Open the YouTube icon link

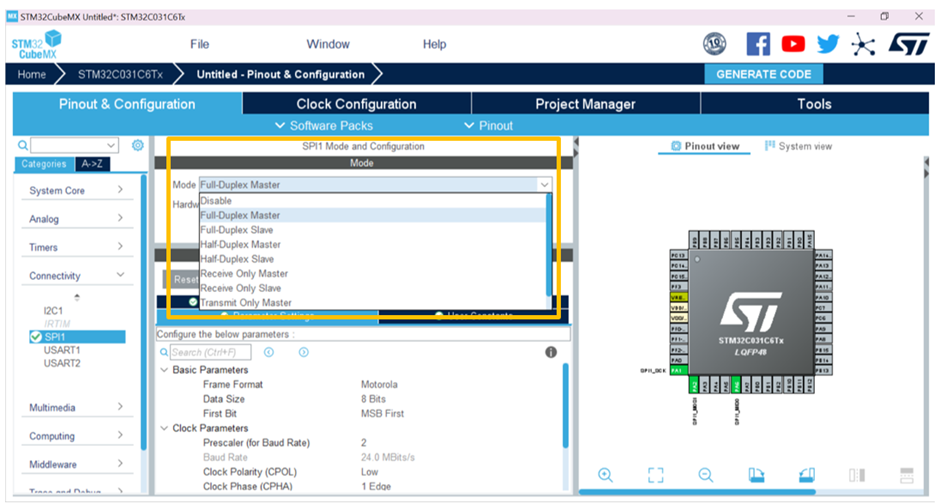point(793,44)
